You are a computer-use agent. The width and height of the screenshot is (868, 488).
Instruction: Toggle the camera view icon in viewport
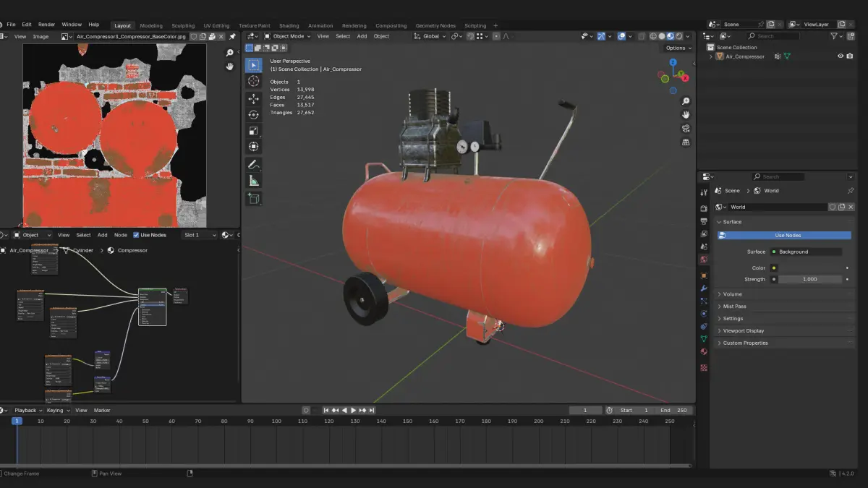[686, 129]
